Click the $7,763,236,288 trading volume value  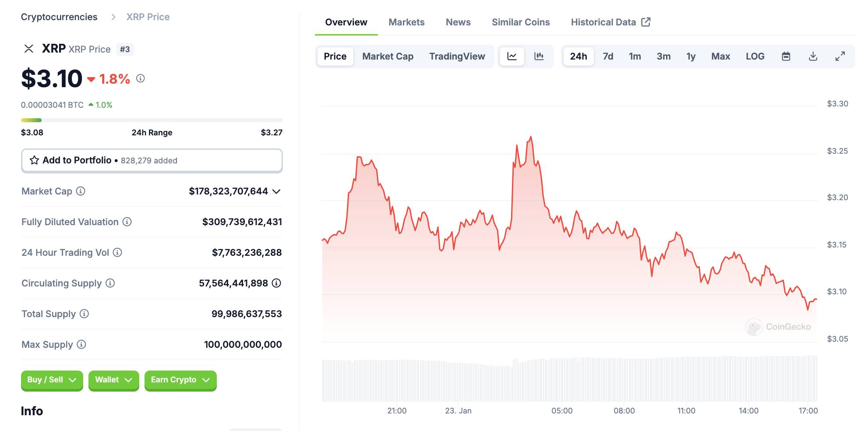click(247, 252)
